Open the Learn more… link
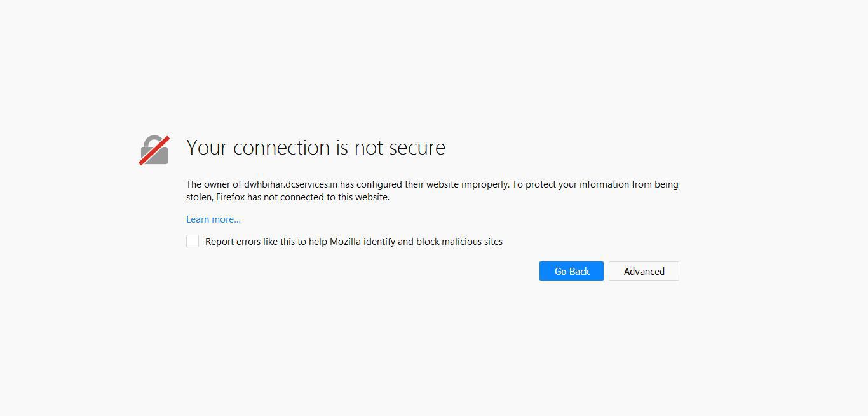 [214, 219]
